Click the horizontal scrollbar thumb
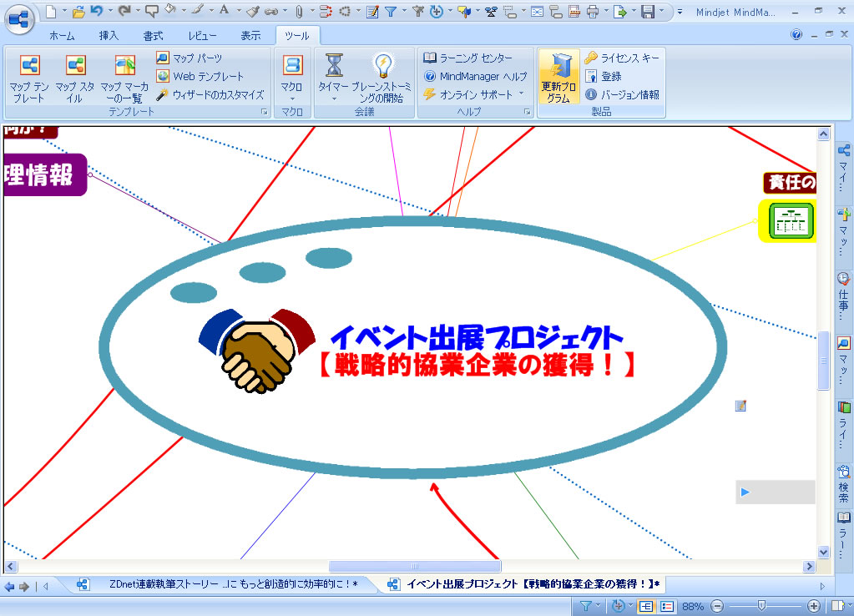The width and height of the screenshot is (854, 616). point(414,567)
